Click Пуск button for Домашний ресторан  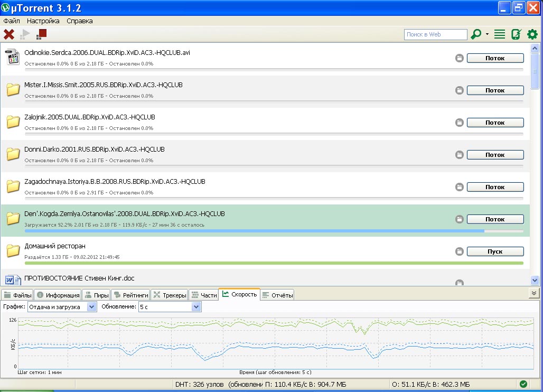pos(495,251)
